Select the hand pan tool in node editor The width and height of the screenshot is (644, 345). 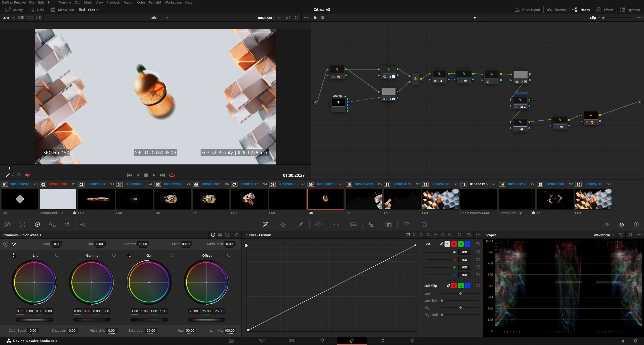pyautogui.click(x=323, y=18)
